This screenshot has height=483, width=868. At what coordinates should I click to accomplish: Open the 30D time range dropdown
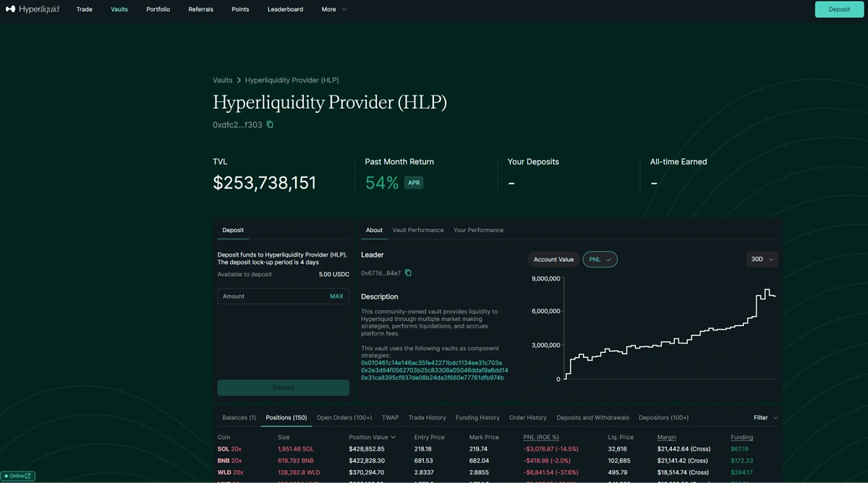pyautogui.click(x=762, y=259)
